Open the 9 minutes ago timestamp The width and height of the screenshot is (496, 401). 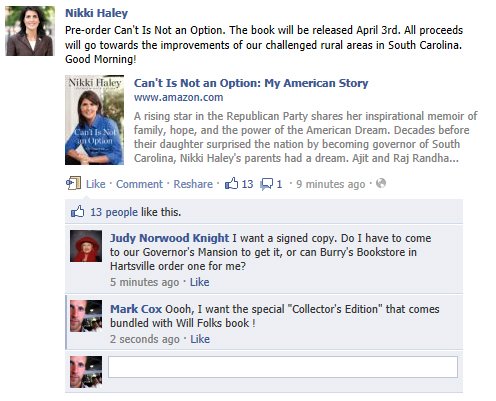(x=331, y=184)
